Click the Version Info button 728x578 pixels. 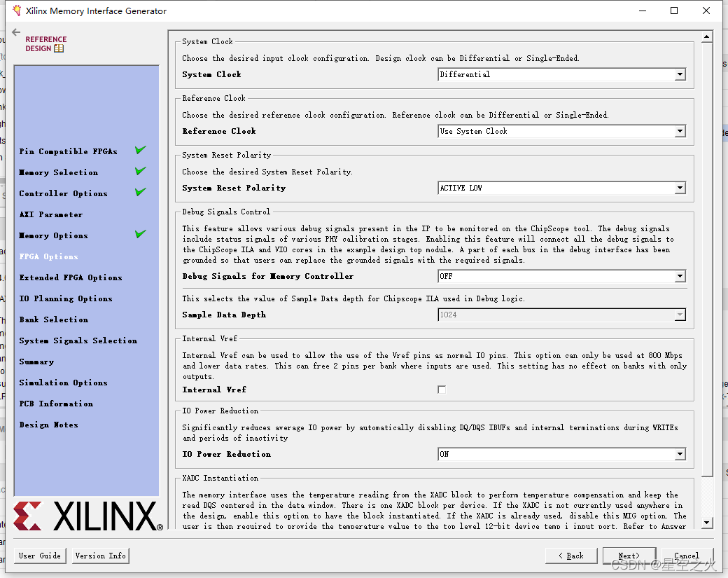click(x=100, y=556)
